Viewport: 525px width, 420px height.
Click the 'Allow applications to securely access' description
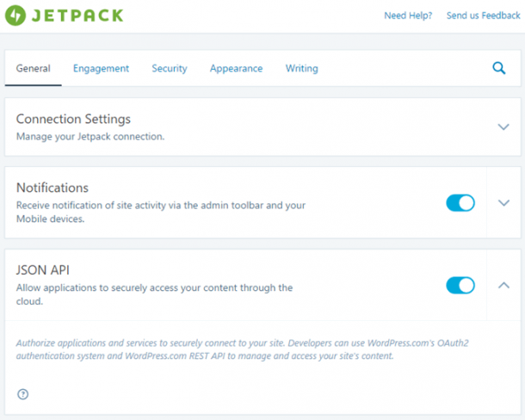(x=154, y=294)
